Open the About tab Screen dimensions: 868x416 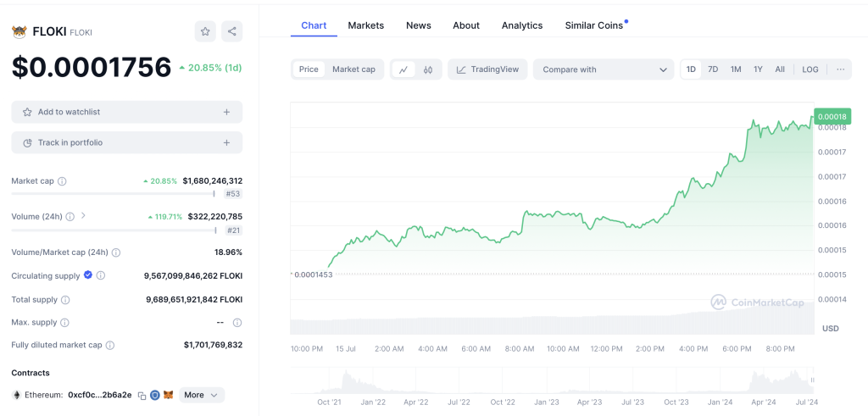[466, 25]
